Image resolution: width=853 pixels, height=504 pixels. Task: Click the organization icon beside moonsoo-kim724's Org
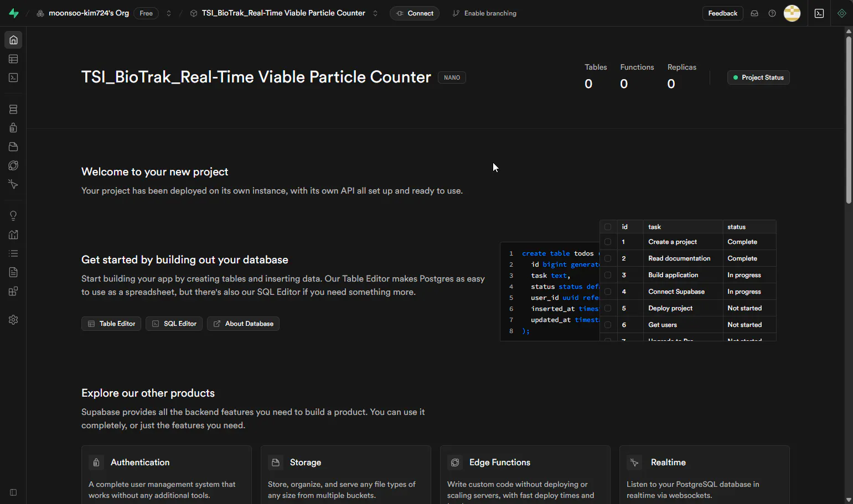(x=40, y=13)
